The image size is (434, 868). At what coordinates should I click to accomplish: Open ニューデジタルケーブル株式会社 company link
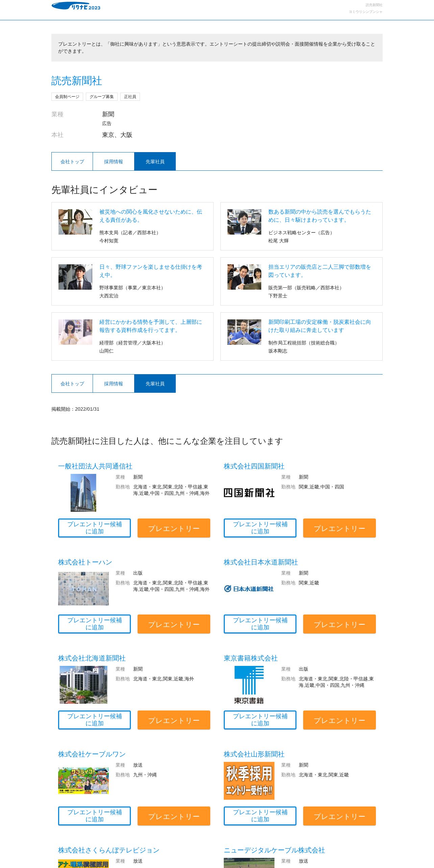(274, 850)
